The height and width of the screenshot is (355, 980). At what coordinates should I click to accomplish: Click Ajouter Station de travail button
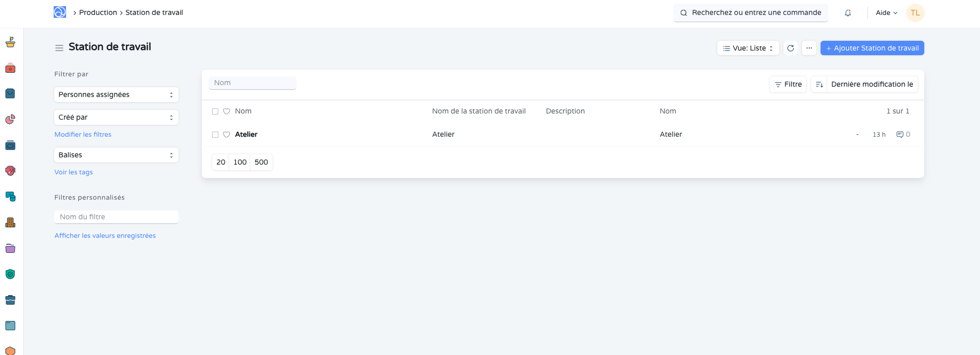click(x=872, y=48)
